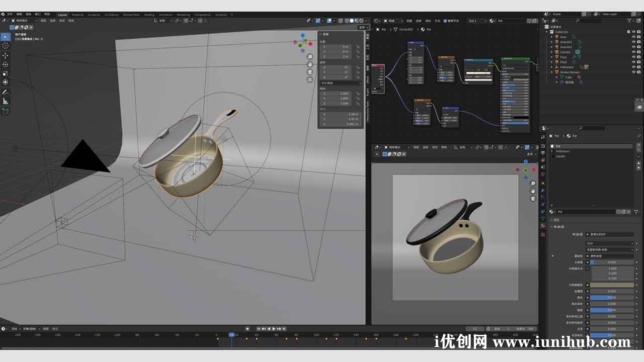This screenshot has width=644, height=362.
Task: Select the Measure tool
Action: 6,101
